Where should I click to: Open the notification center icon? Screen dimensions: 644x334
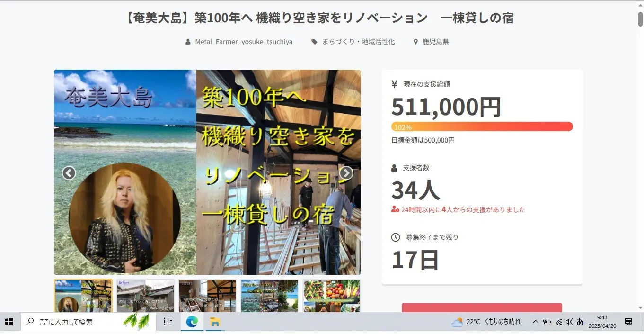pyautogui.click(x=628, y=322)
